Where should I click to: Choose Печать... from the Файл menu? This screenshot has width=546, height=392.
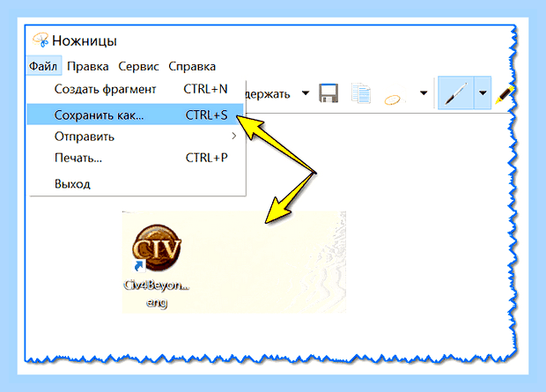[x=136, y=158]
